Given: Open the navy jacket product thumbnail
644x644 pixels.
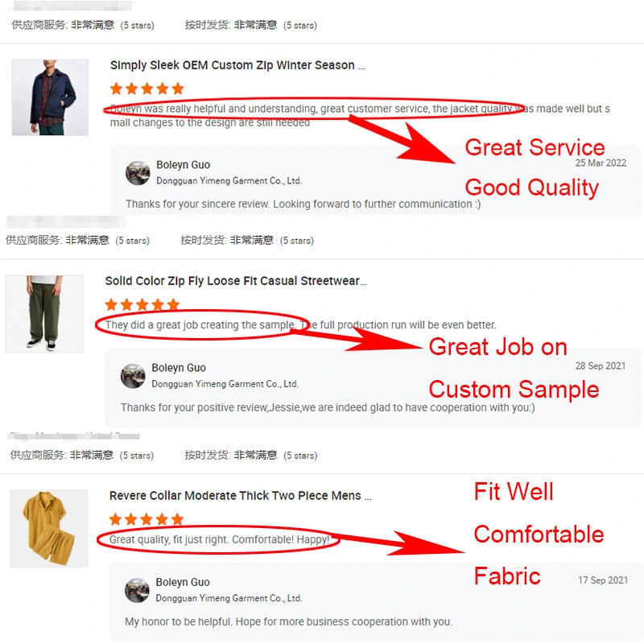Looking at the screenshot, I should point(50,97).
